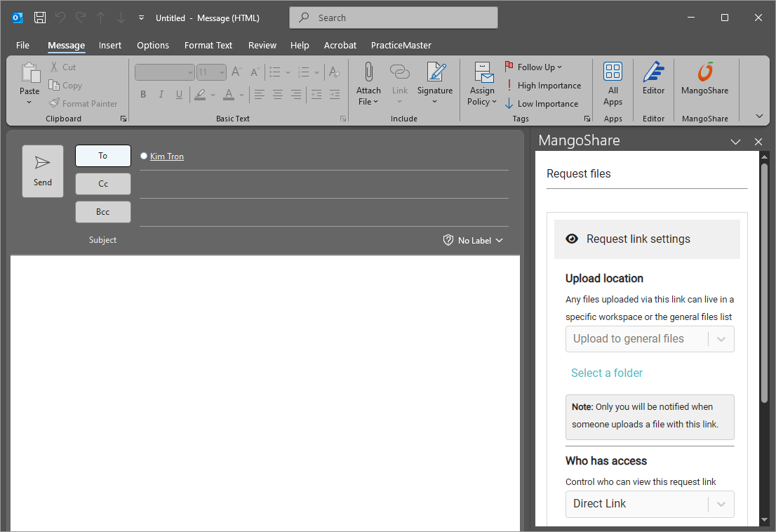Send the email message
The width and height of the screenshot is (776, 532).
[x=42, y=171]
